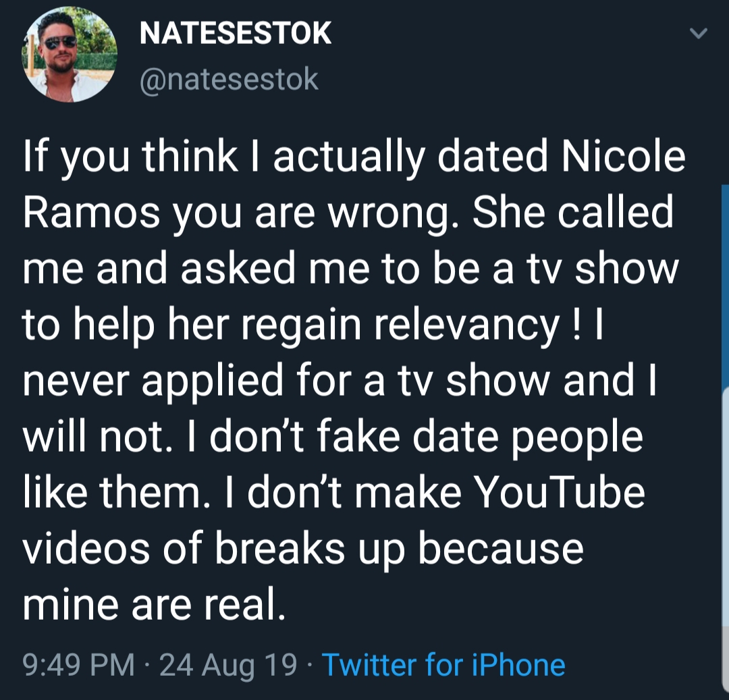Screen dimensions: 729x700
Task: Click the phrase 'videos of breaks up'
Action: pyautogui.click(x=214, y=549)
